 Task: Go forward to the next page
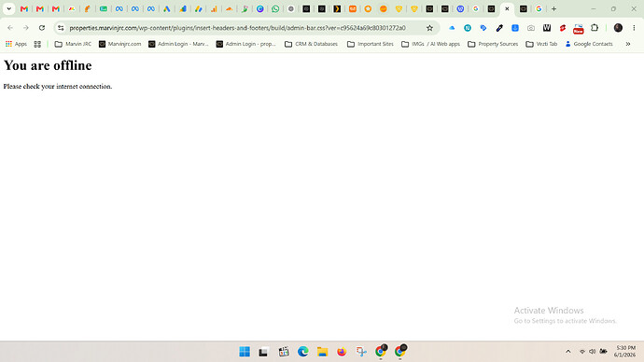point(26,28)
